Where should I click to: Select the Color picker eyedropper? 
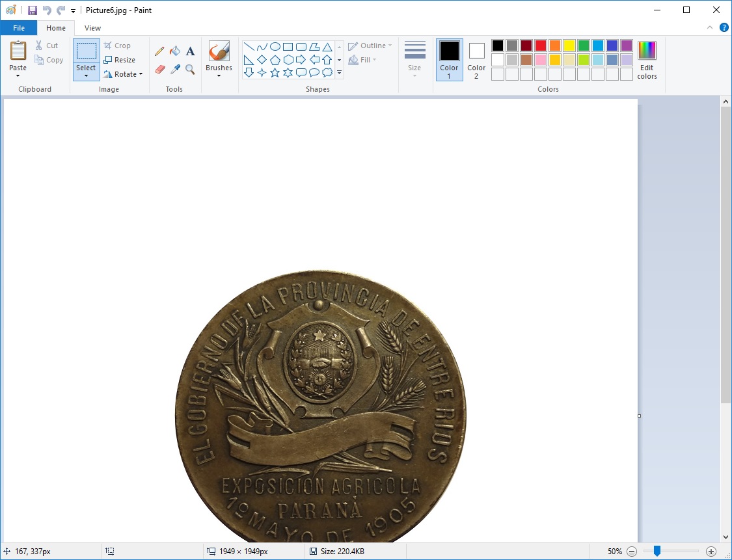[x=174, y=69]
